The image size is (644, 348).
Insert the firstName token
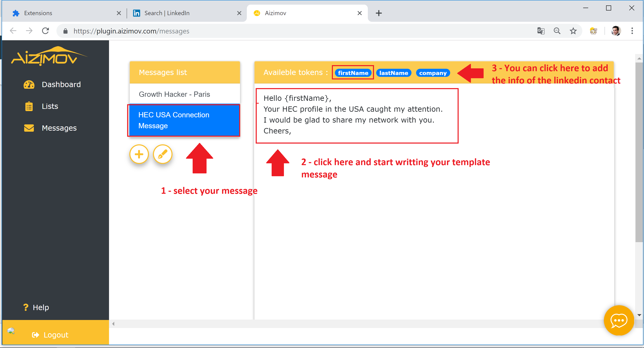(353, 73)
